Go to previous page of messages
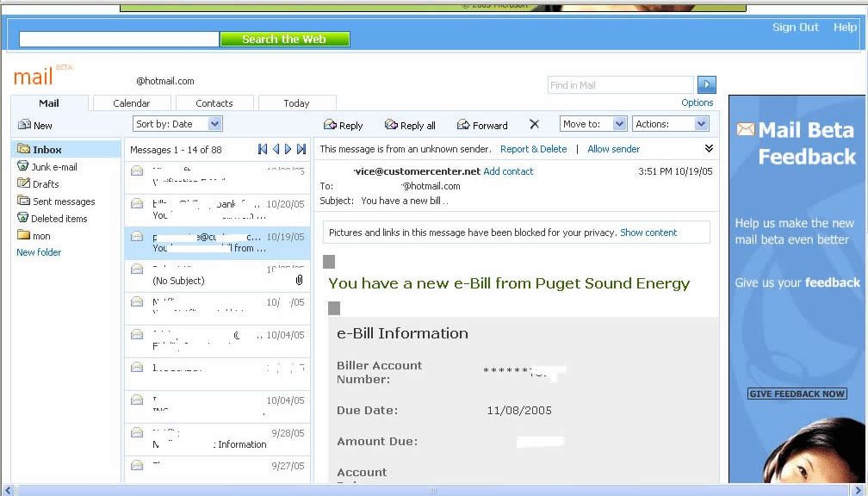This screenshot has width=868, height=496. pyautogui.click(x=276, y=149)
